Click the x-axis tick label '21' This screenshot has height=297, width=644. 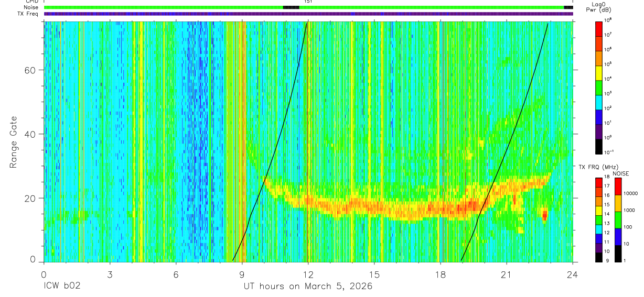pos(507,274)
